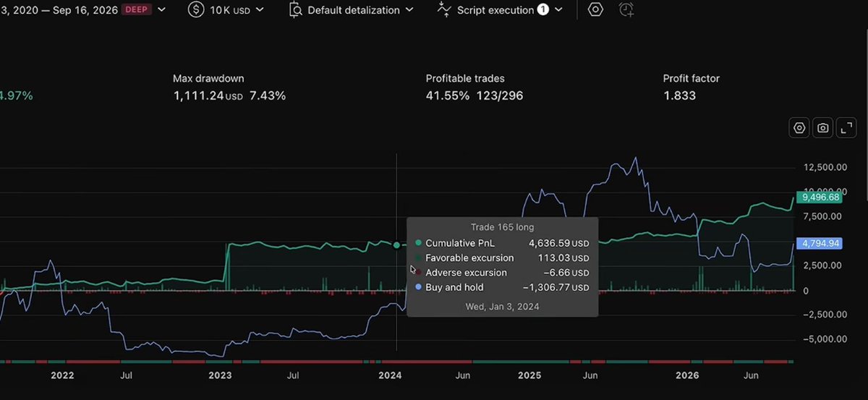Click the 2022 label on time axis
This screenshot has height=400, width=868.
tap(62, 375)
